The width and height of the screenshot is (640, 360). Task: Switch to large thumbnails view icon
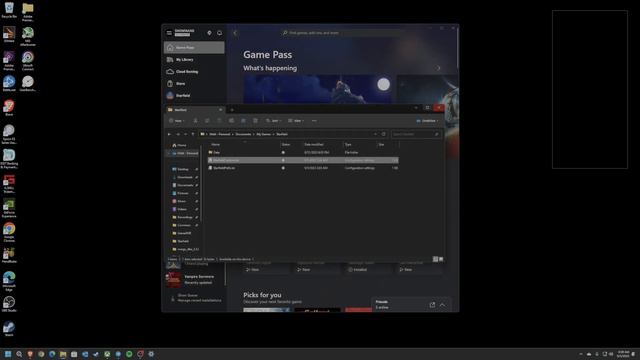tap(441, 259)
